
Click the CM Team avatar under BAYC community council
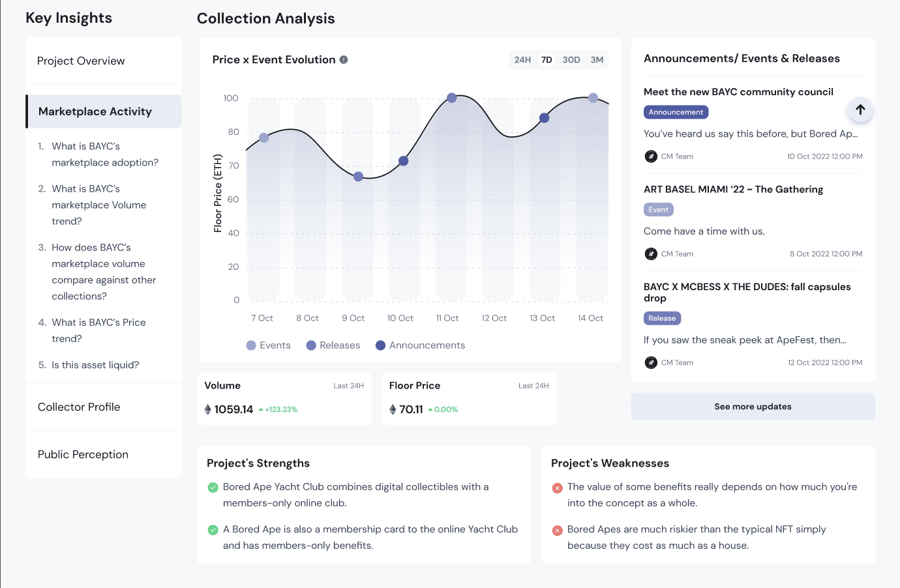tap(651, 156)
